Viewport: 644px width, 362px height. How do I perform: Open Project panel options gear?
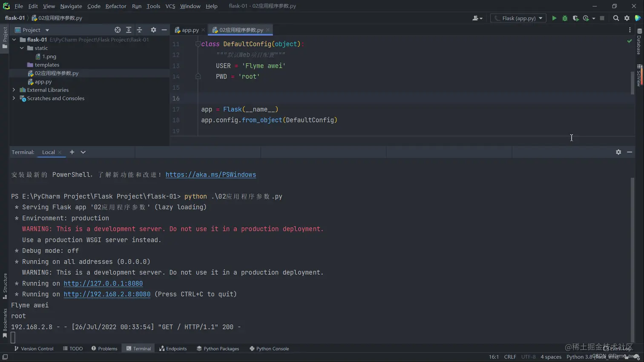tap(153, 30)
